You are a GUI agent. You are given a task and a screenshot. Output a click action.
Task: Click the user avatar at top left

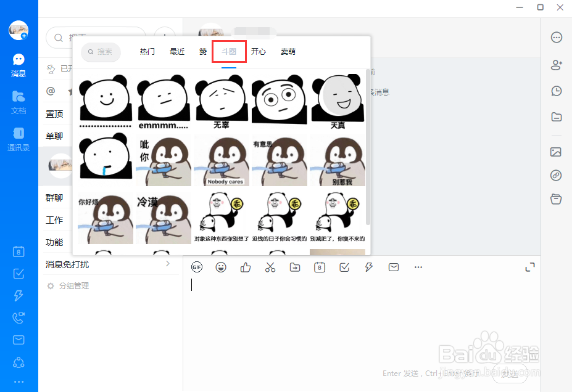tap(19, 30)
